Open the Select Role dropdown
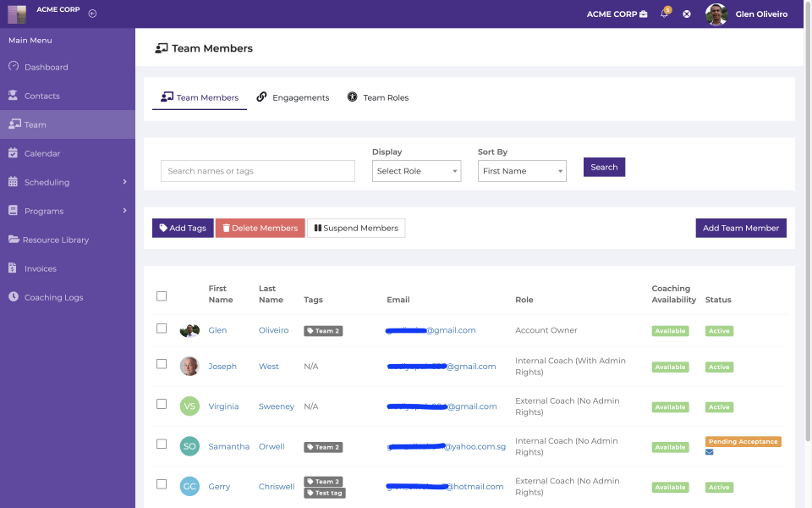812x508 pixels. (x=416, y=171)
